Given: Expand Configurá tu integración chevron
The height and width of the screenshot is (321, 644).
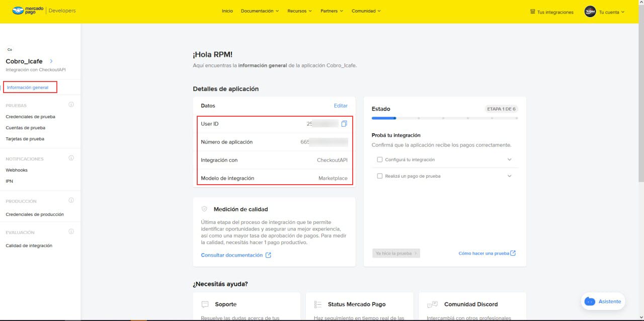Looking at the screenshot, I should (x=509, y=159).
